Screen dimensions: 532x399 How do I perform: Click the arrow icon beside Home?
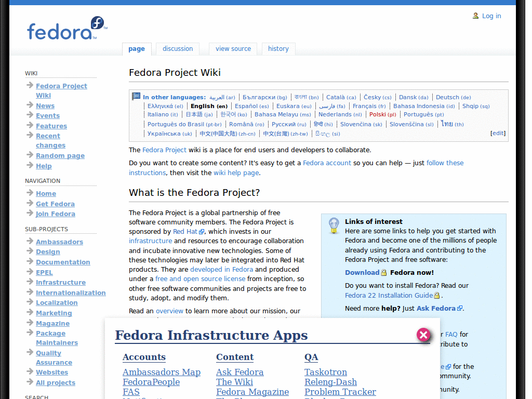pos(30,193)
